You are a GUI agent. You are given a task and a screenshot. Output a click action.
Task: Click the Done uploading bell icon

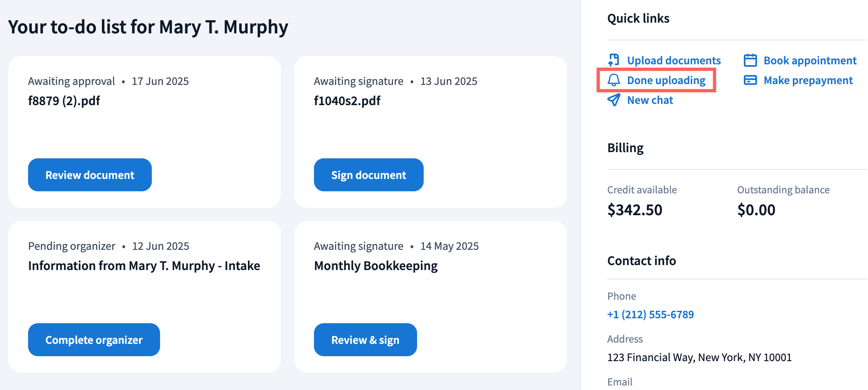614,80
